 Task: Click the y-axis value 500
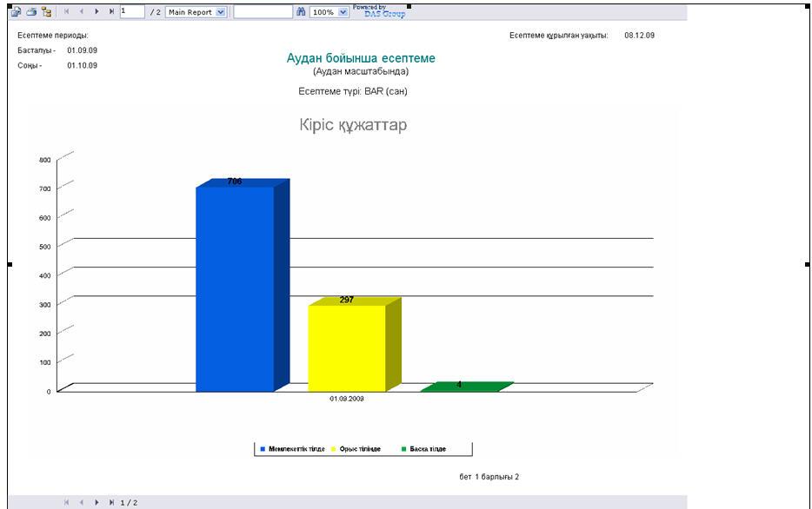tap(45, 247)
